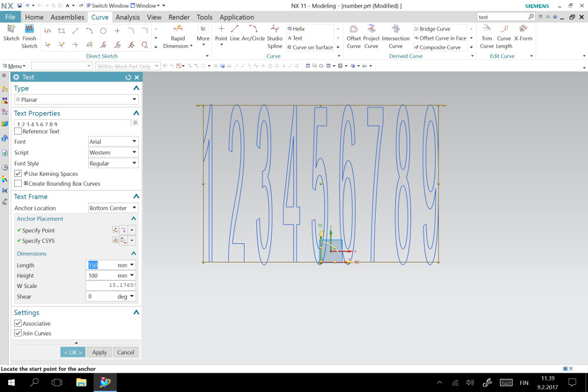
Task: Click the Height value input field
Action: 101,276
